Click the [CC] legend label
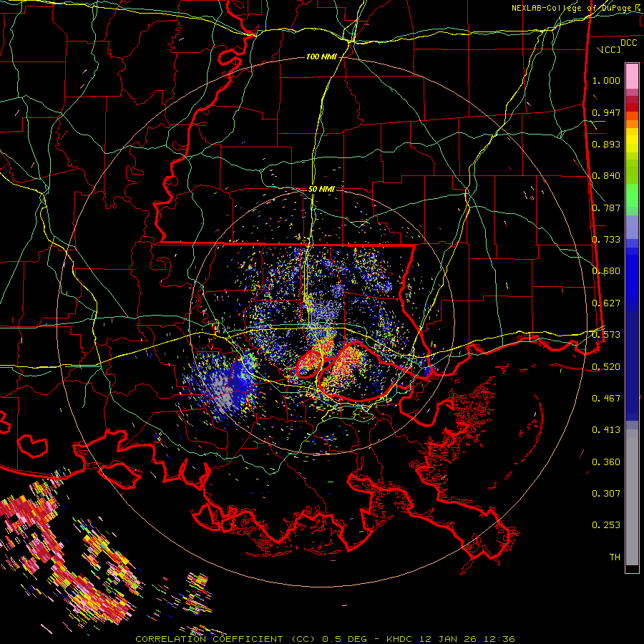This screenshot has width=644, height=644. tap(610, 49)
